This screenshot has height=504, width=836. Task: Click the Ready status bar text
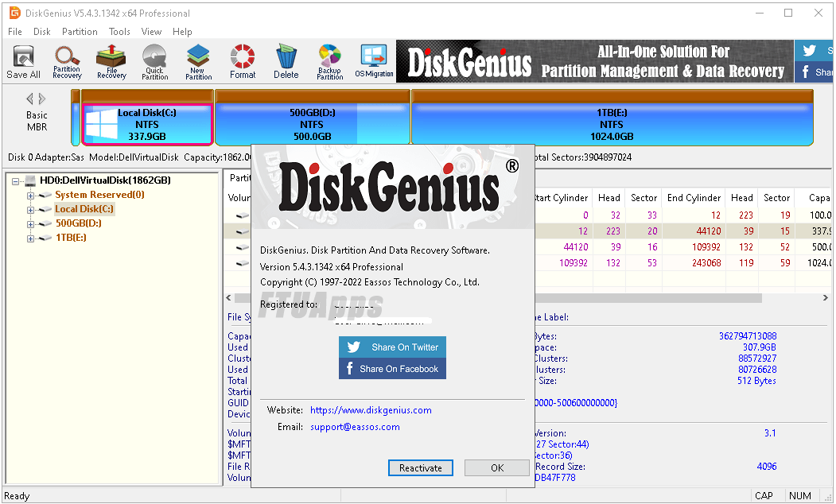[17, 496]
